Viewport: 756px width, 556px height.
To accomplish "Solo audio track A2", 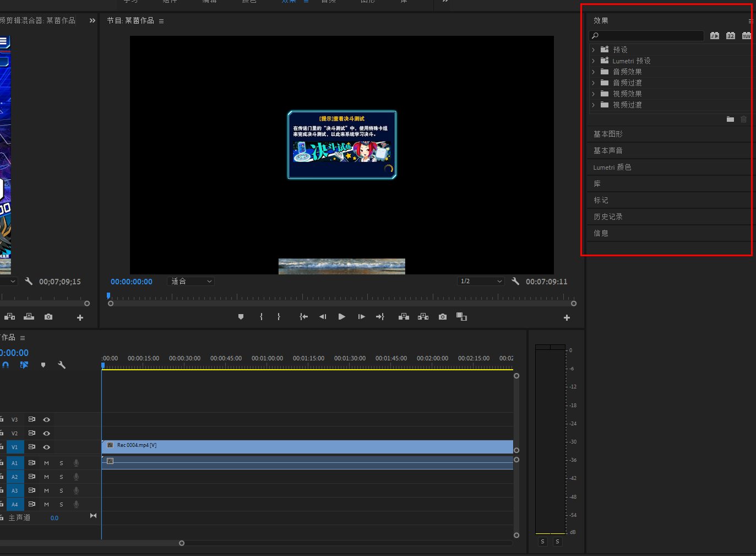I will pyautogui.click(x=61, y=477).
